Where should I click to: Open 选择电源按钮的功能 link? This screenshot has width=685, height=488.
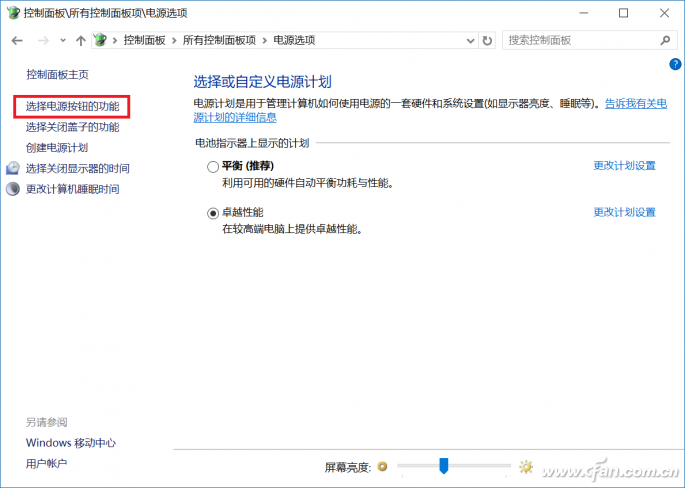click(x=73, y=107)
